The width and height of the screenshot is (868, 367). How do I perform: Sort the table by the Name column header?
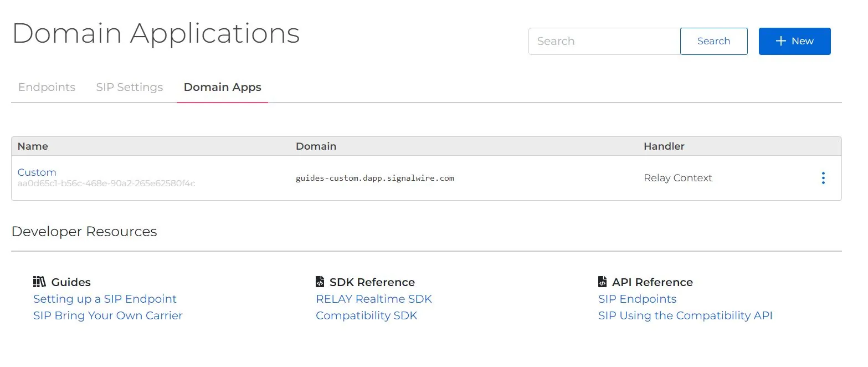click(33, 146)
